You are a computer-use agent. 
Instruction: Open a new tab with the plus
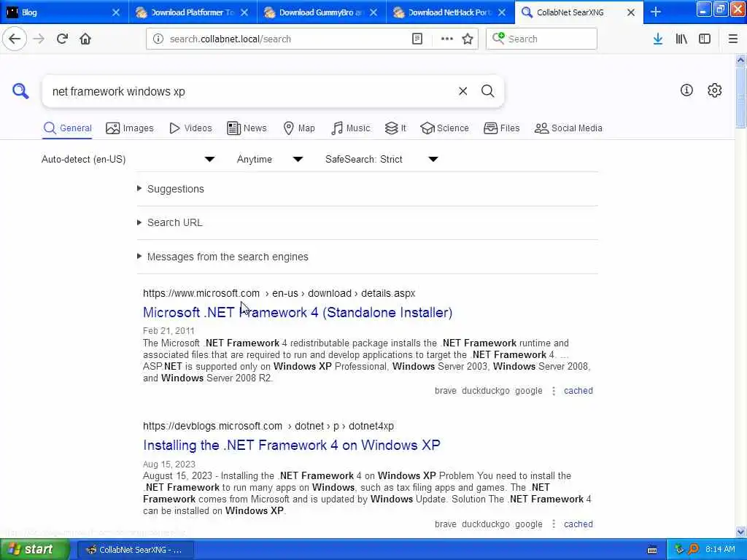click(x=656, y=12)
